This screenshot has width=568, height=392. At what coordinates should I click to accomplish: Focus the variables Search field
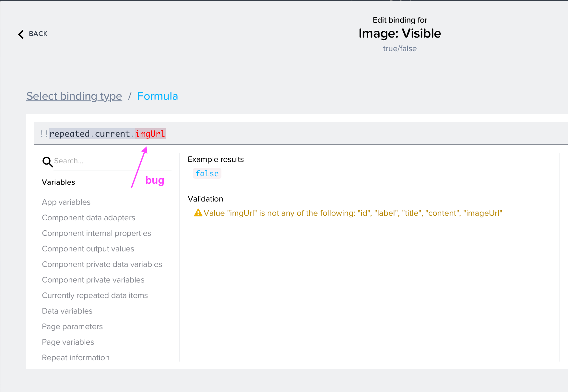pos(112,161)
